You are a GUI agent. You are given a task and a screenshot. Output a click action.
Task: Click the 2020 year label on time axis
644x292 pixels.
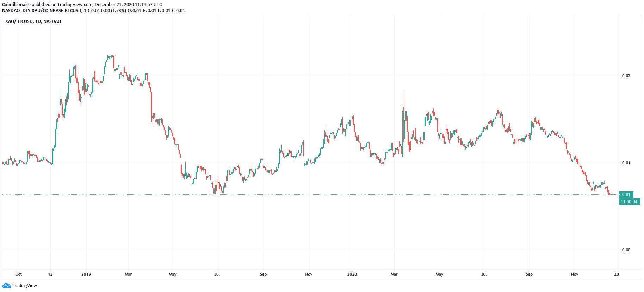tap(352, 274)
